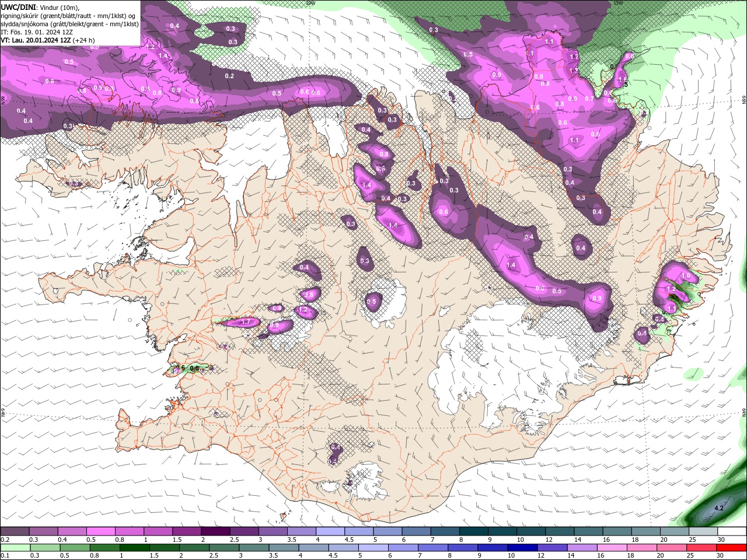
Task: Click the '(+24 h)' forecast offset text
Action: (83, 40)
